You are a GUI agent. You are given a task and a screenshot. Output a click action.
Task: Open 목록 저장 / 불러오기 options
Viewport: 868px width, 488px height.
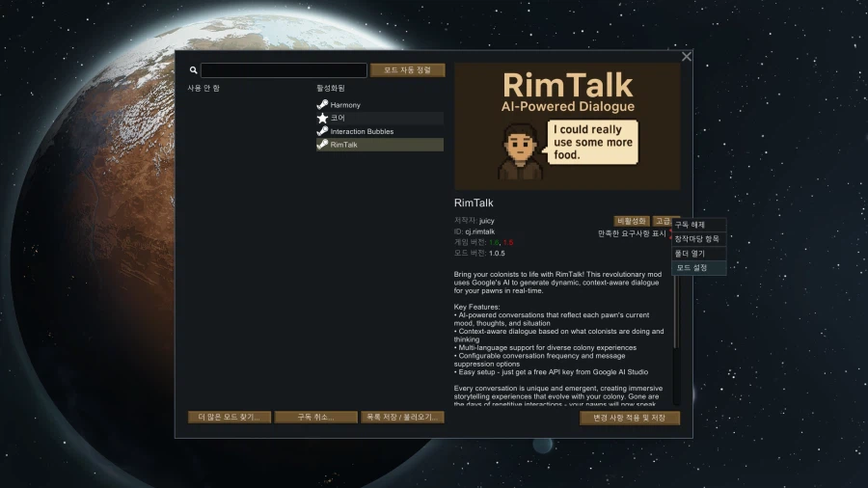click(402, 418)
